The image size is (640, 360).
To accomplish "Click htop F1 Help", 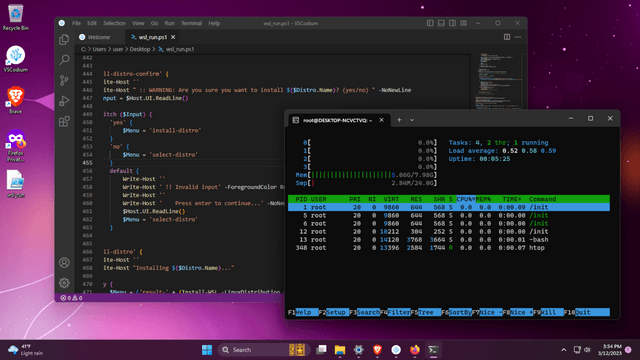I will pyautogui.click(x=302, y=312).
